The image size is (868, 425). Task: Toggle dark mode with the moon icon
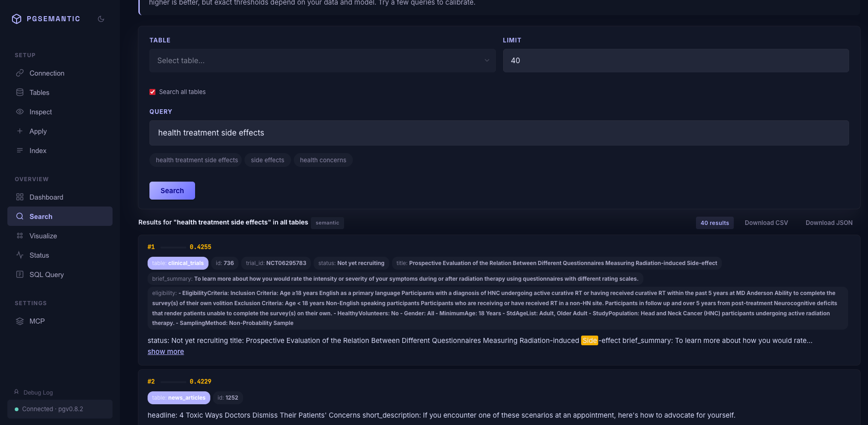coord(101,18)
